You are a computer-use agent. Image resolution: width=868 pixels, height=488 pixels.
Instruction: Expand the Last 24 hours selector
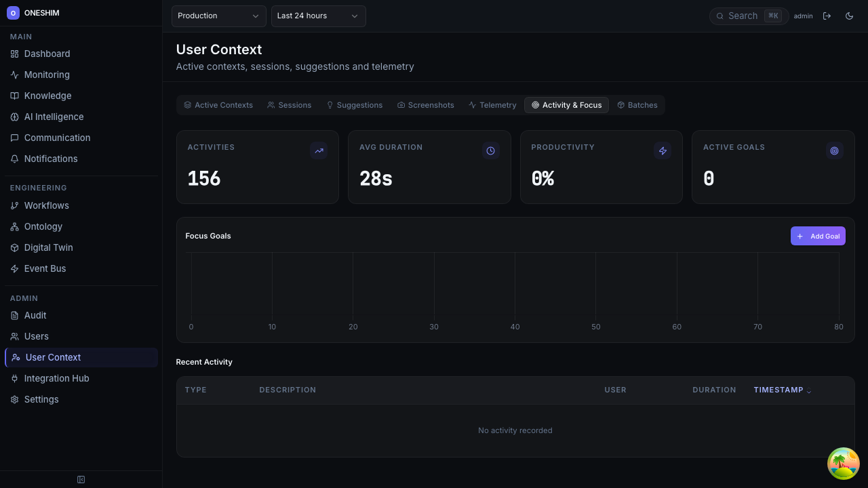click(x=318, y=16)
